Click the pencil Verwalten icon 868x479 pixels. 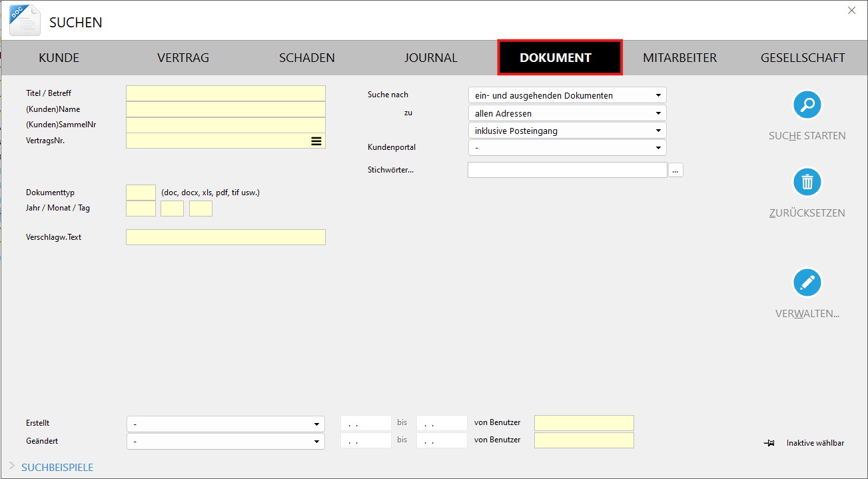coord(807,282)
